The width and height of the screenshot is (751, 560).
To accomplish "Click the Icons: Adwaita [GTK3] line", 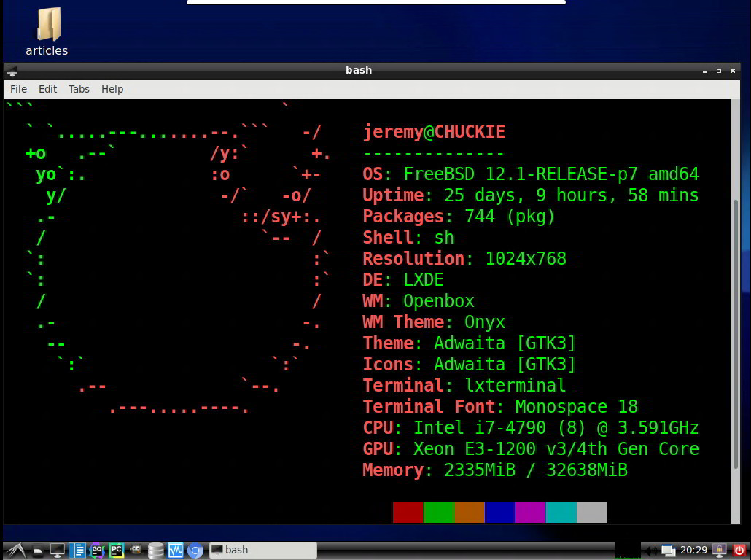I will pos(469,365).
